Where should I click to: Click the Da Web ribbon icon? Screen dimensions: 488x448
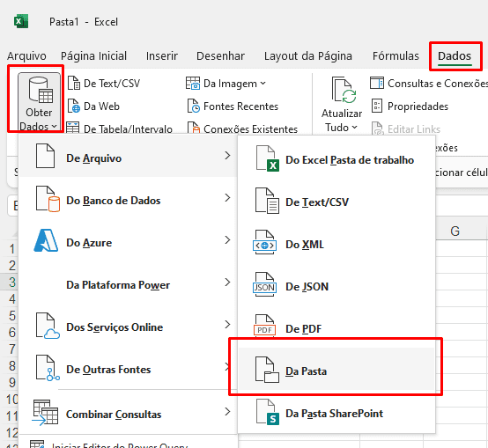(x=74, y=106)
